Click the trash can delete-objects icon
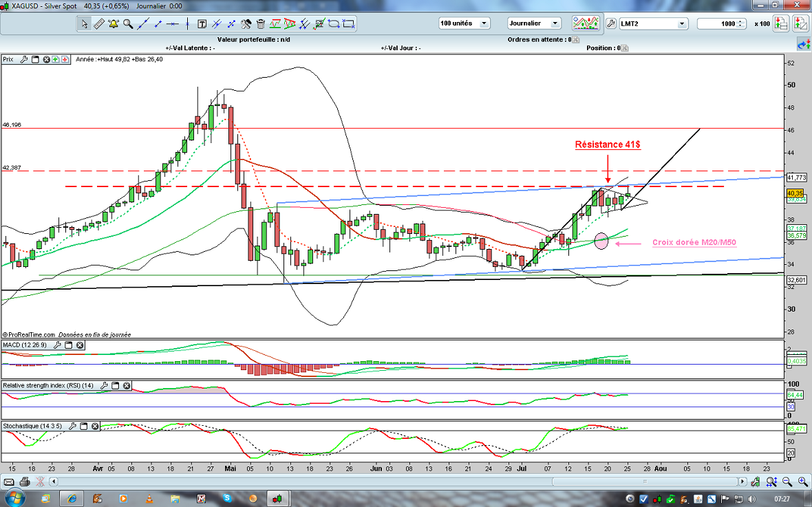The image size is (812, 507). tap(261, 23)
